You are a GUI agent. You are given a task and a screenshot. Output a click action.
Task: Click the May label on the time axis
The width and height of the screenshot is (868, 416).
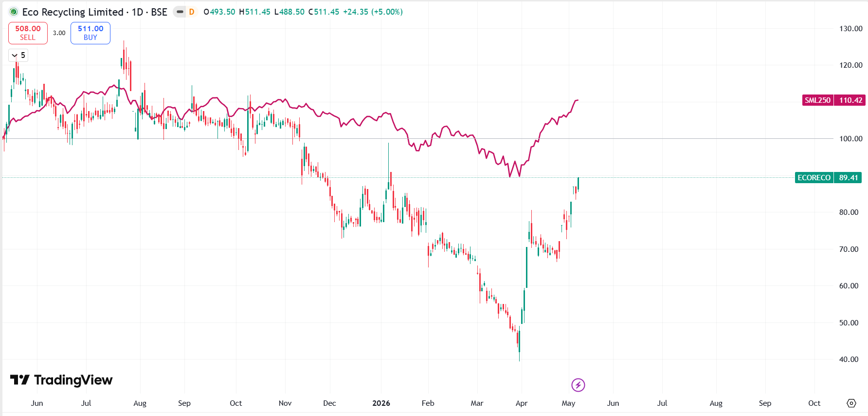point(568,403)
